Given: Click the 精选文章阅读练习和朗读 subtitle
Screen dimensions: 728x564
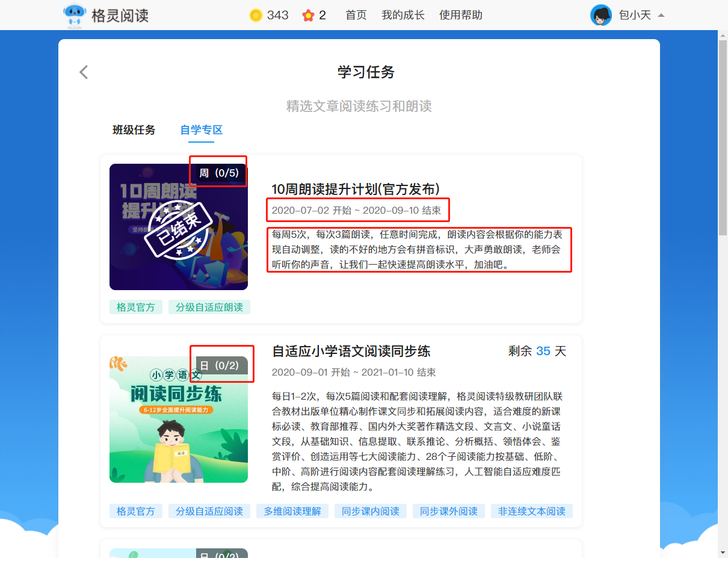Looking at the screenshot, I should (x=359, y=107).
